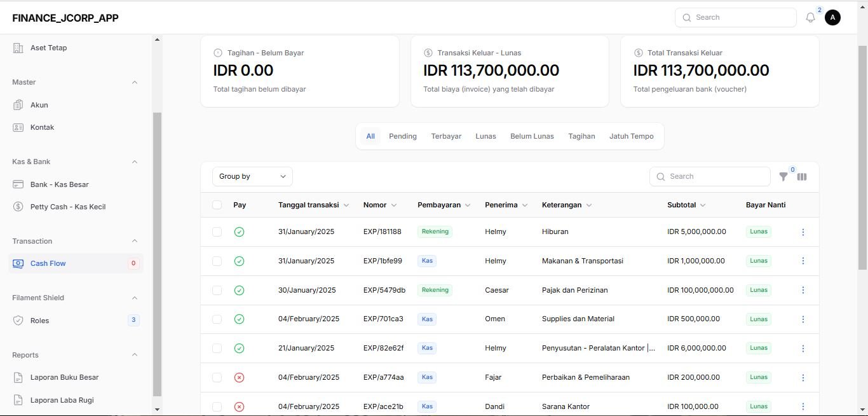
Task: Open actions menu for EXP/701ca3 row
Action: (803, 319)
